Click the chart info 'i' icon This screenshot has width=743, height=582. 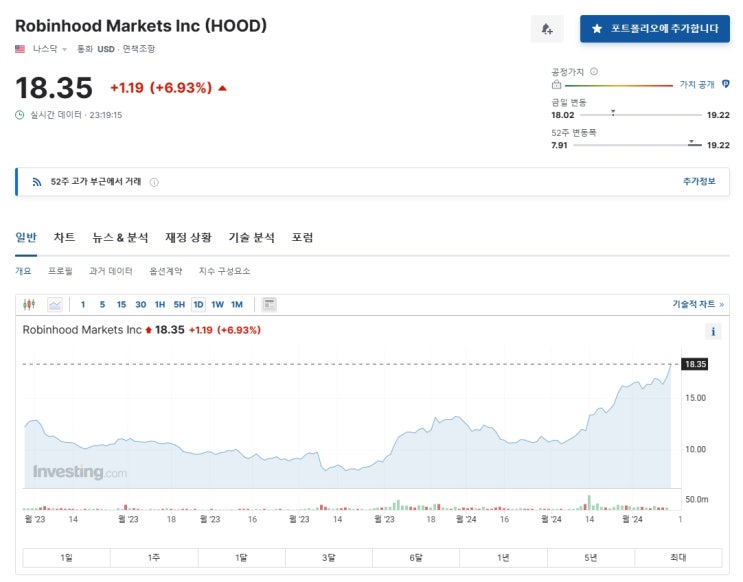(x=713, y=331)
